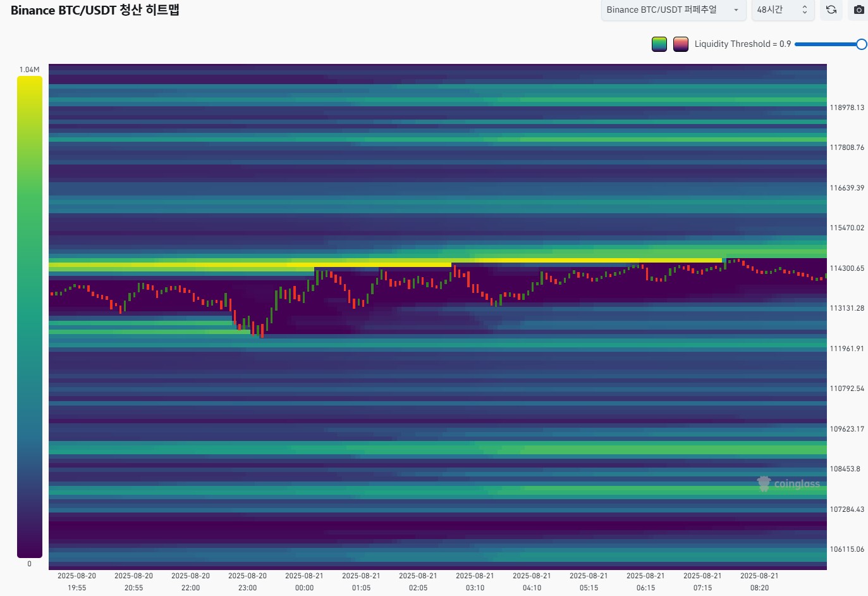Click price axis label 115470.02

(x=847, y=228)
